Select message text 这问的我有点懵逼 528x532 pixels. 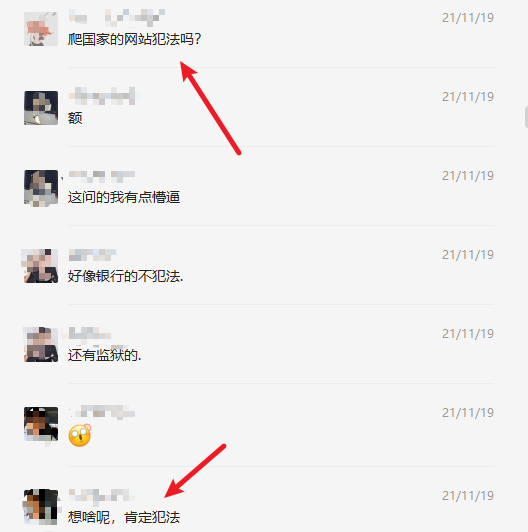tap(124, 197)
